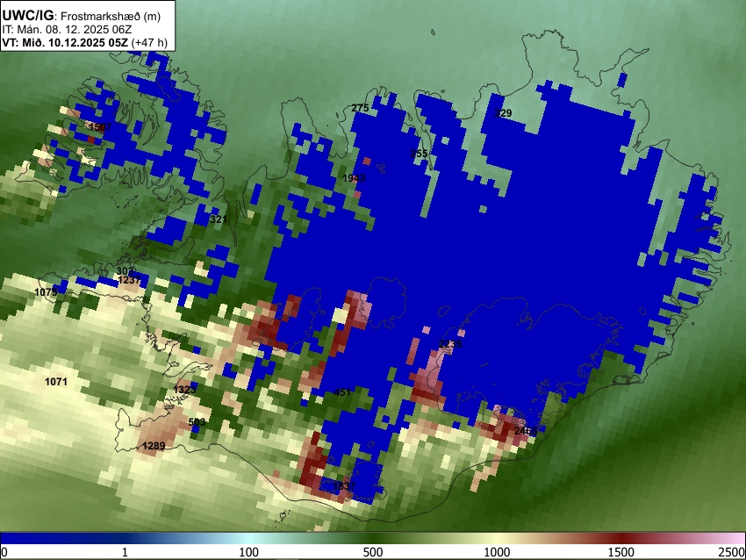Click the legend label 500
The image size is (746, 560).
coord(373,552)
